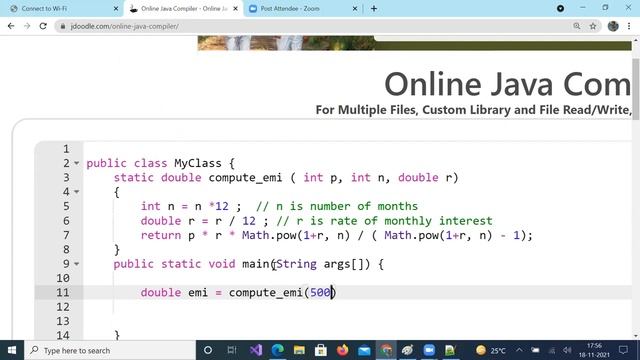Reload the JDoodle page
The height and width of the screenshot is (360, 640).
(x=43, y=26)
